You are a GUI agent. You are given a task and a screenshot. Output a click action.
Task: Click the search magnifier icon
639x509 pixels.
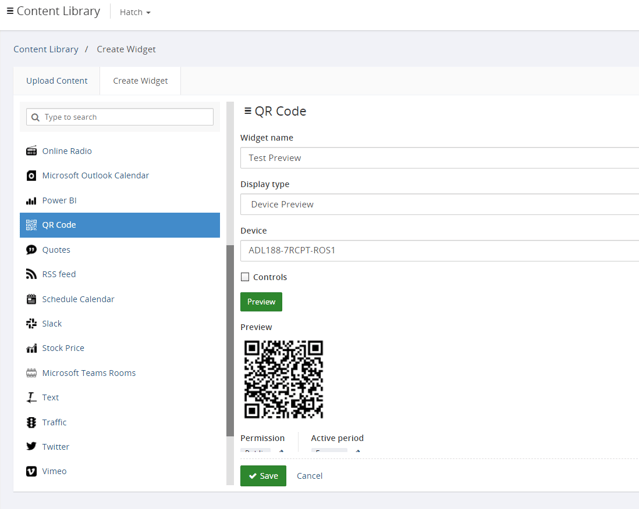(35, 117)
